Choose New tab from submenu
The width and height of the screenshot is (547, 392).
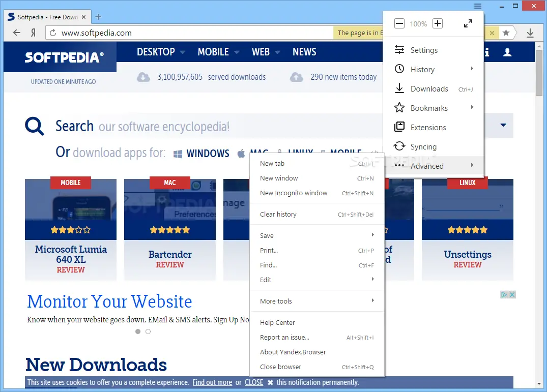pyautogui.click(x=317, y=163)
